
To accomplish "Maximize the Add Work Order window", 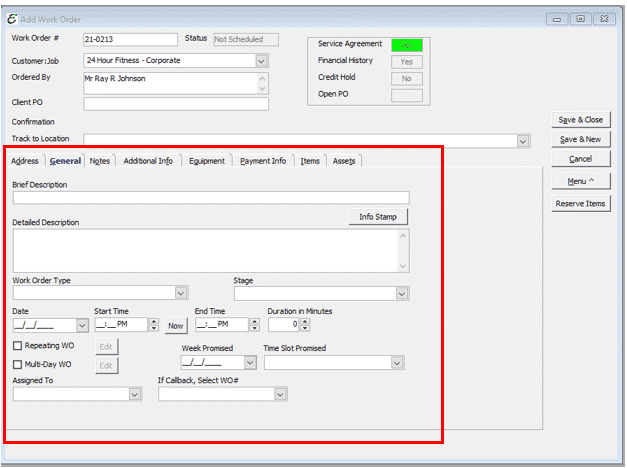I will [x=581, y=19].
